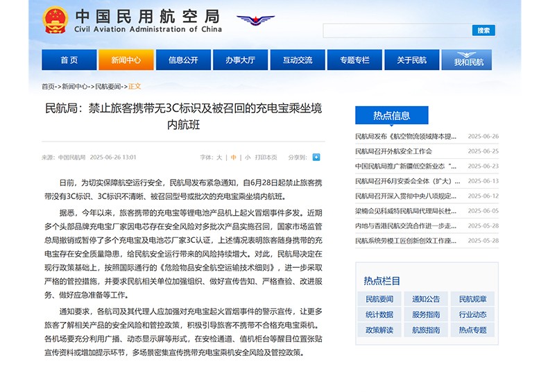Open the 民航规章 hot column button
The image size is (548, 392).
tap(472, 299)
